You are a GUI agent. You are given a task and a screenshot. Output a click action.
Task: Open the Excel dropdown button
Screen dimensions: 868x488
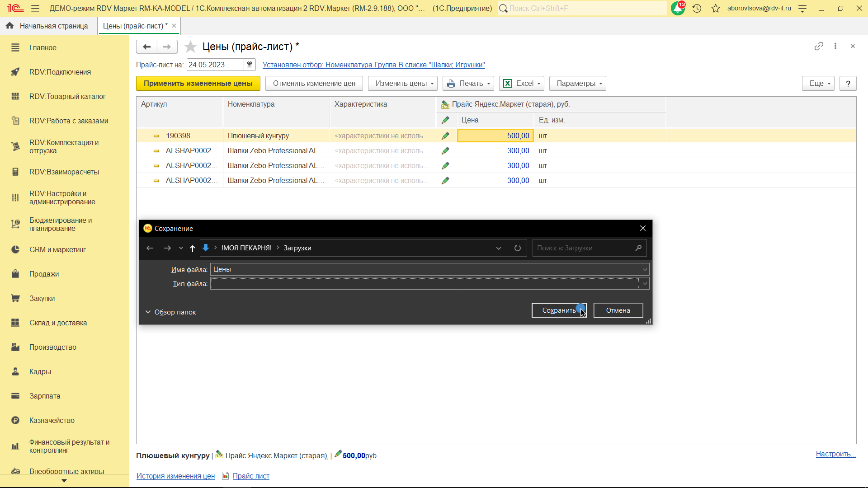[521, 84]
